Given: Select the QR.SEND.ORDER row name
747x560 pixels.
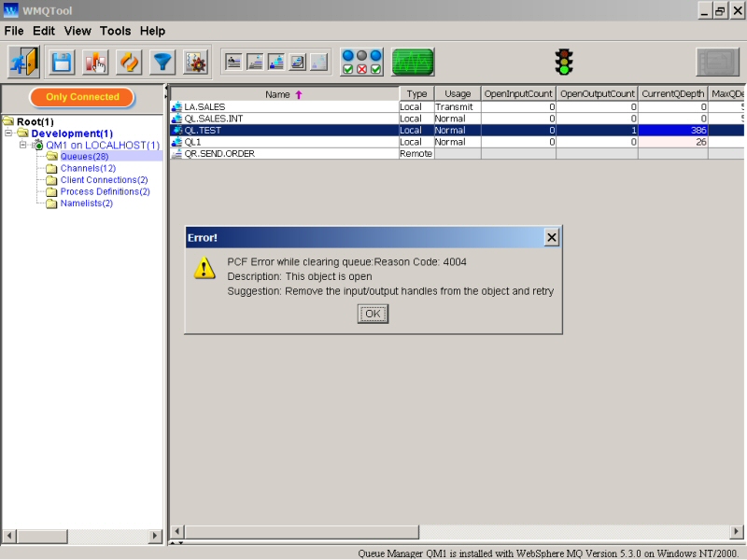Looking at the screenshot, I should pyautogui.click(x=219, y=153).
